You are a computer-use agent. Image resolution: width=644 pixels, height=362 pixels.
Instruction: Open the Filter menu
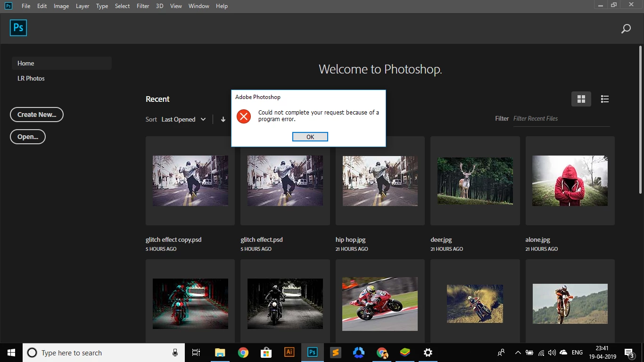tap(143, 6)
